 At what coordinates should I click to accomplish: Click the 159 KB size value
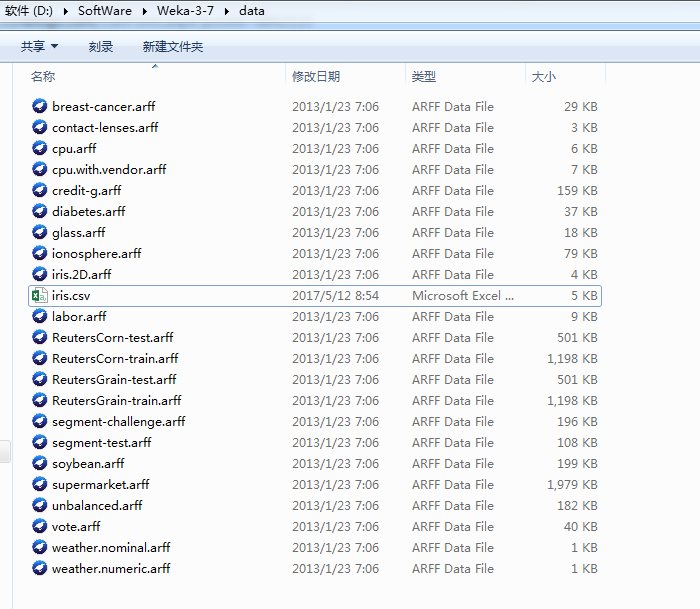click(577, 191)
